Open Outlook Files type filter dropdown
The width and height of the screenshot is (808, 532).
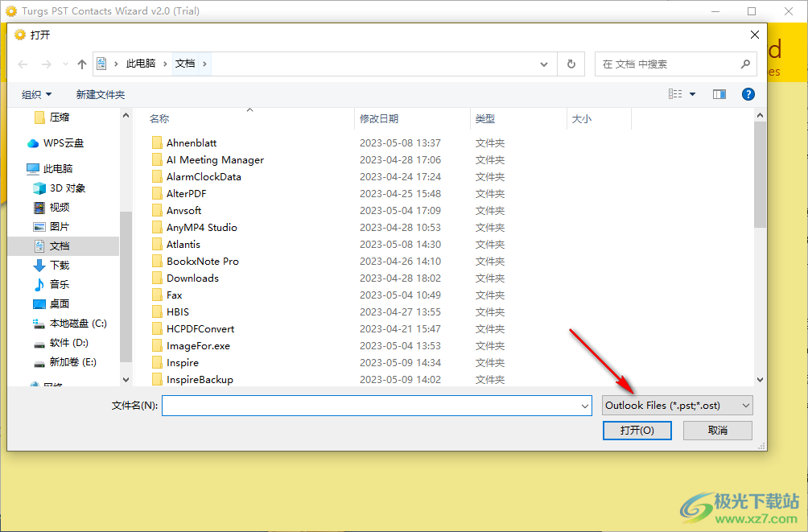(677, 406)
